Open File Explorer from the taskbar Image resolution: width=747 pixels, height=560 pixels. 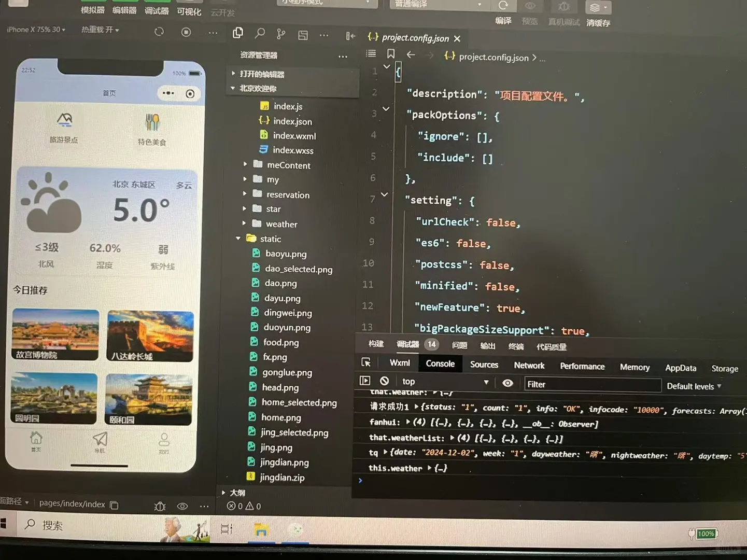[x=261, y=529]
